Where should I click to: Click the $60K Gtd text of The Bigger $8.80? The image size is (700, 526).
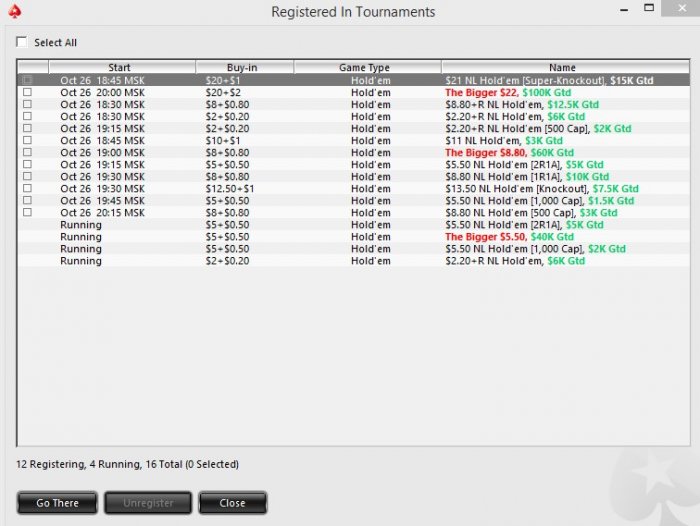[x=552, y=152]
